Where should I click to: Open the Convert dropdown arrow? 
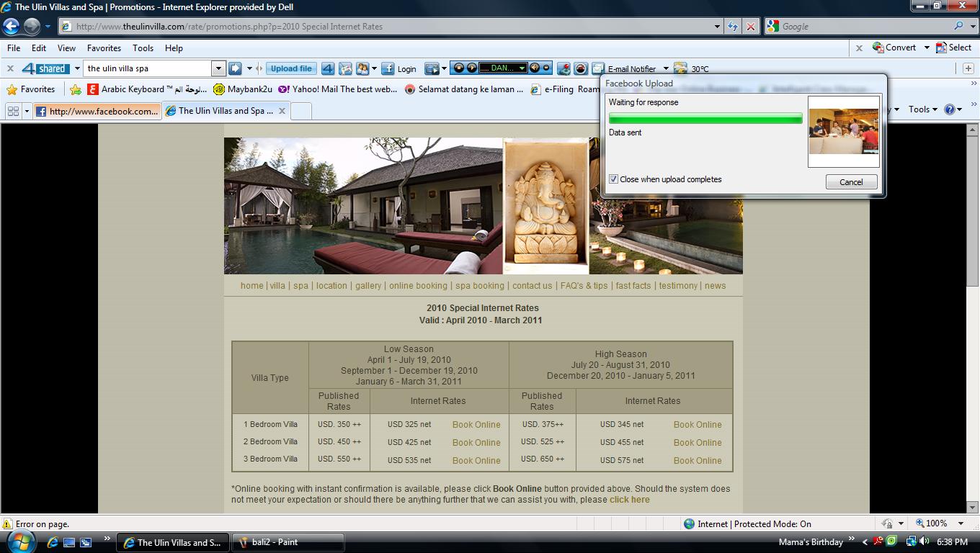925,48
